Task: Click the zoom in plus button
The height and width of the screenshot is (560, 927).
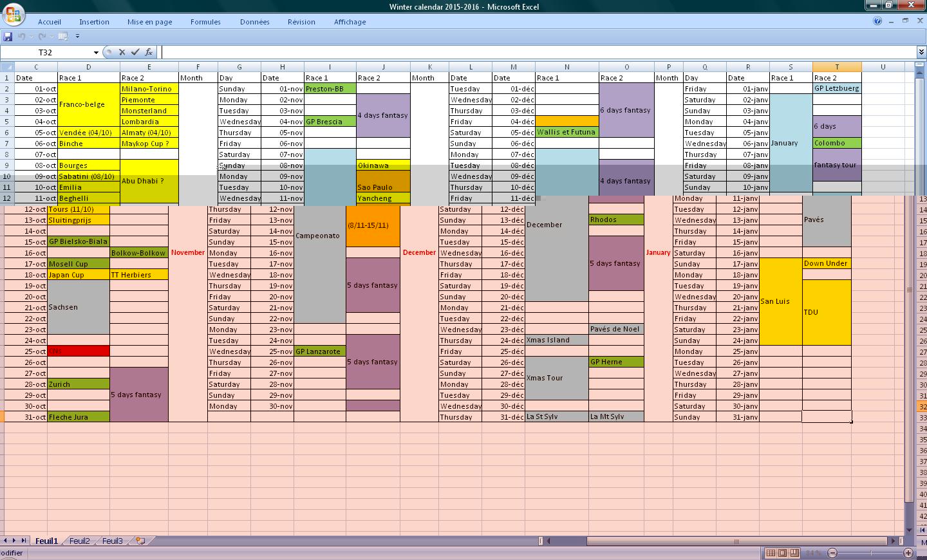Action: (908, 553)
